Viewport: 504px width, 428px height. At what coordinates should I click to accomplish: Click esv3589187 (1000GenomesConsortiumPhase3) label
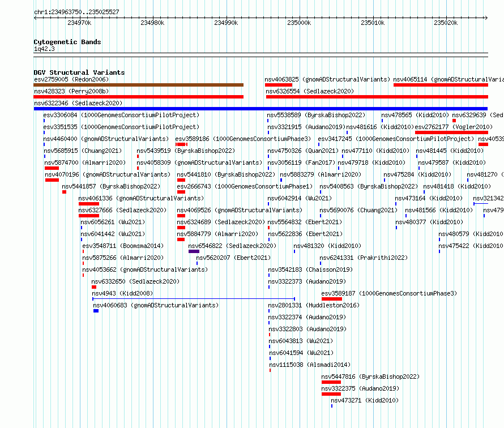coord(389,293)
